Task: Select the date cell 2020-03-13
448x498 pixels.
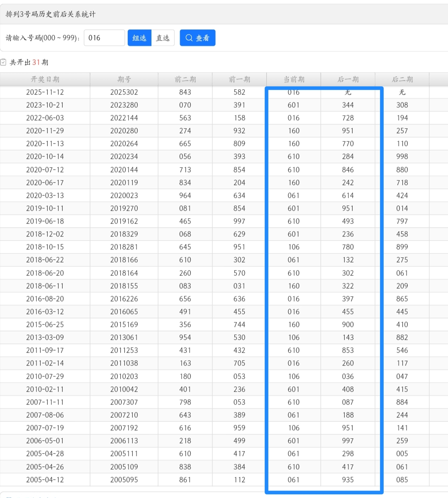Action: click(45, 195)
